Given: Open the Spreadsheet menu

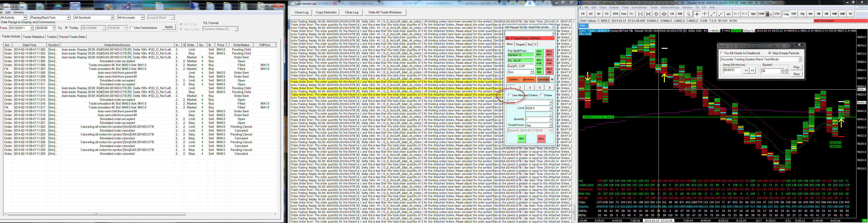Looking at the screenshot, I should 639,7.
